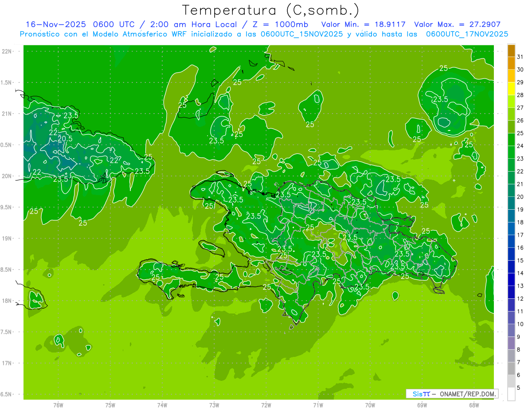Select the 'Valor Max. = 27.2907' readout
Viewport: 532px width, 411px height.
coord(458,24)
